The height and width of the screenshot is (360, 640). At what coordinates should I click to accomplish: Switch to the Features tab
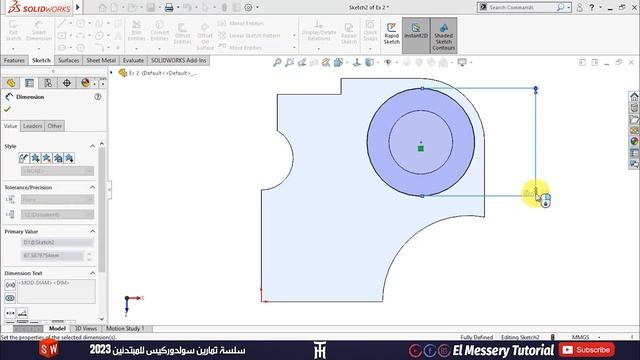[14, 60]
